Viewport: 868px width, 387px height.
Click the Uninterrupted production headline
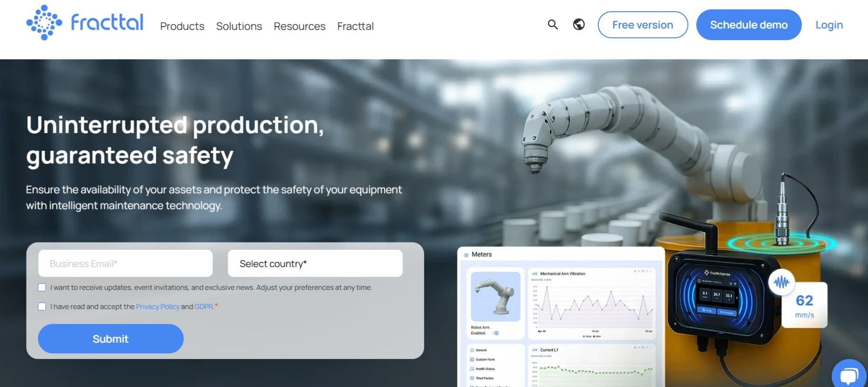[x=175, y=140]
